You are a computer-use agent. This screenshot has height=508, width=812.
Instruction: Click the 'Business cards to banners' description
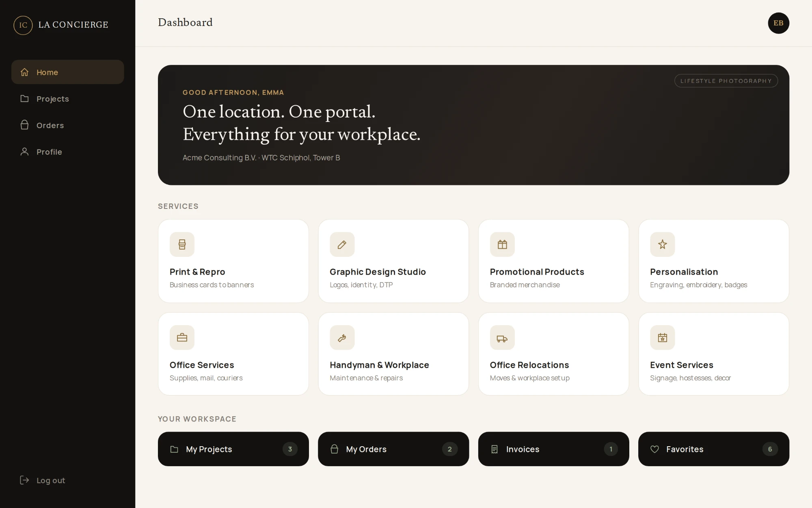pyautogui.click(x=212, y=285)
